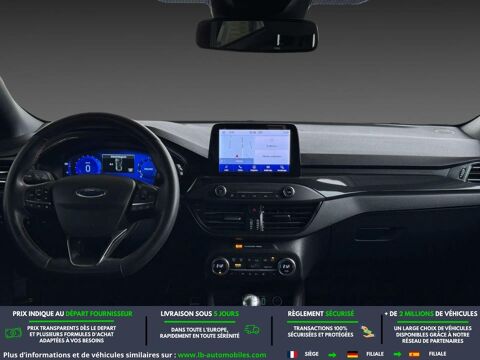This screenshot has height=360, width=480.
Task: Click the left radio volume knob
Action: pyautogui.click(x=220, y=191)
